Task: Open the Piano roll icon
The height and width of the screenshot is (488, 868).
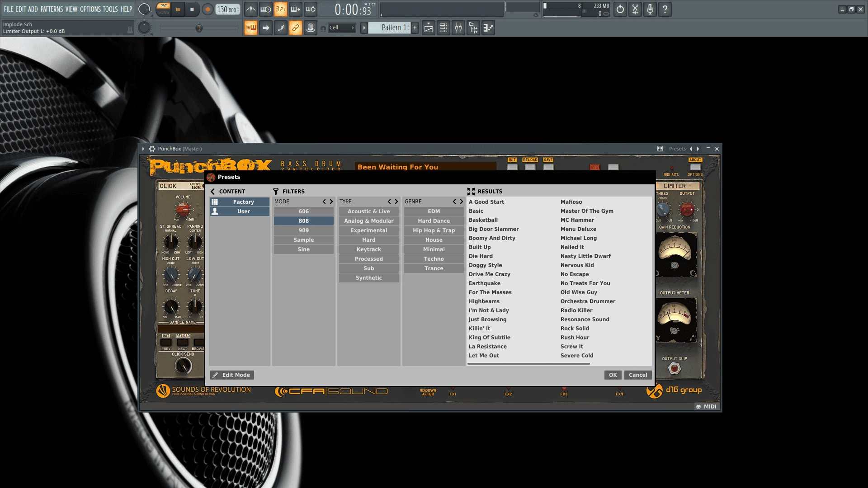Action: [488, 28]
